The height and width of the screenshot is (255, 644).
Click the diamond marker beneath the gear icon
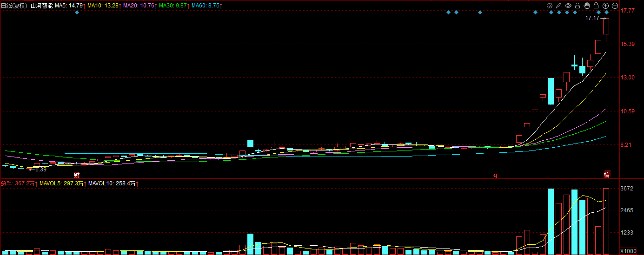click(x=551, y=13)
